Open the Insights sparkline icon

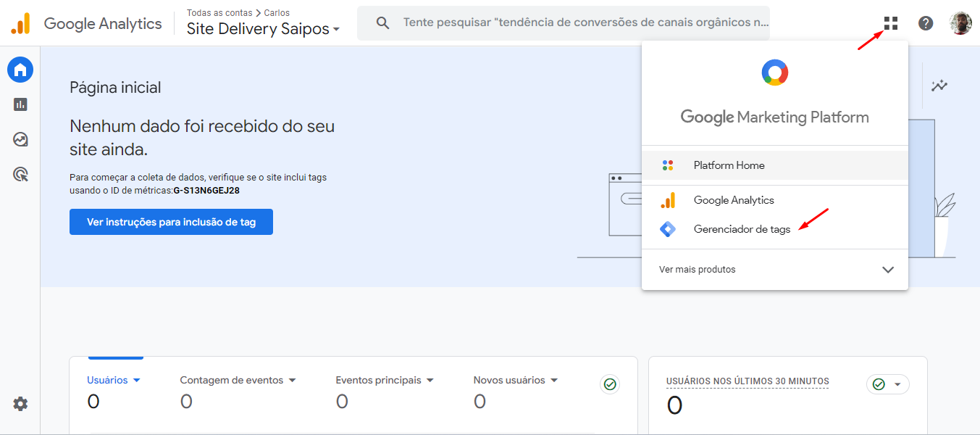939,86
